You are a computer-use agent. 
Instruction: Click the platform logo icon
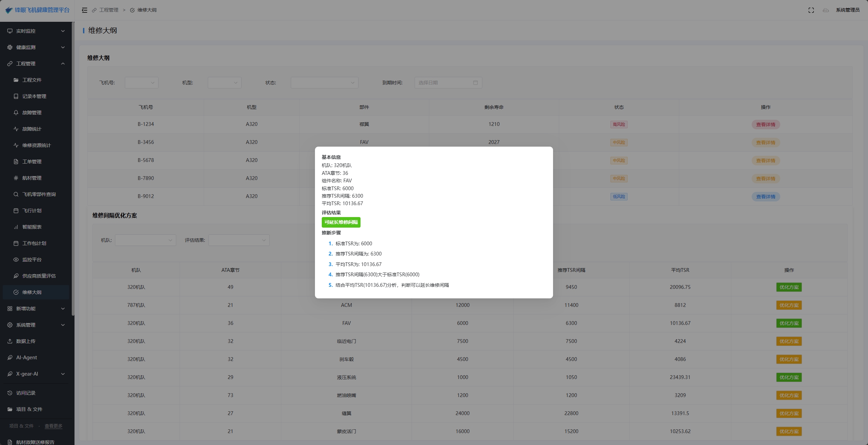click(9, 10)
